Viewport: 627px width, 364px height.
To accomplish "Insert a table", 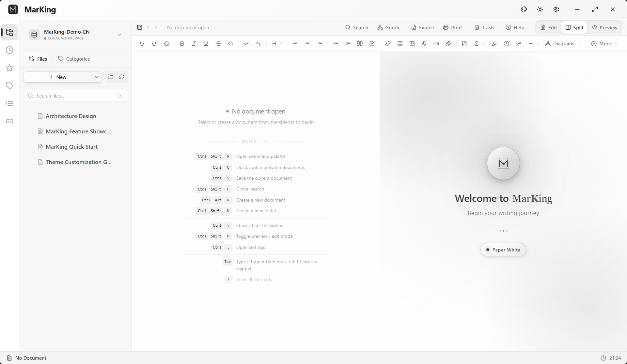I will (400, 43).
